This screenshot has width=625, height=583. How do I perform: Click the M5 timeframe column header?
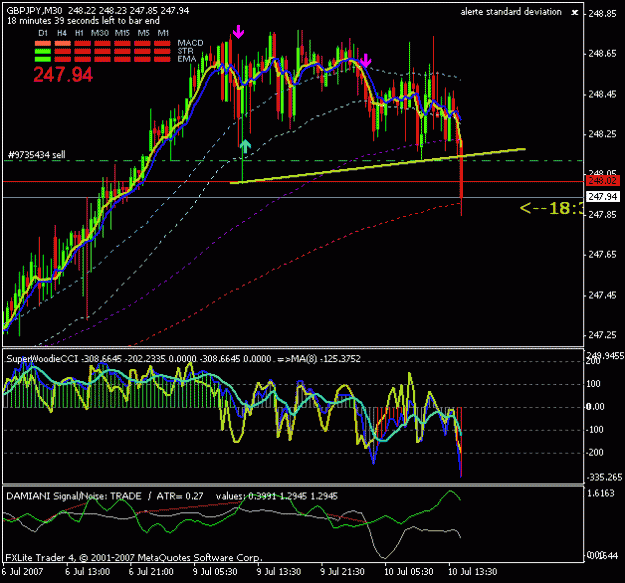[143, 33]
